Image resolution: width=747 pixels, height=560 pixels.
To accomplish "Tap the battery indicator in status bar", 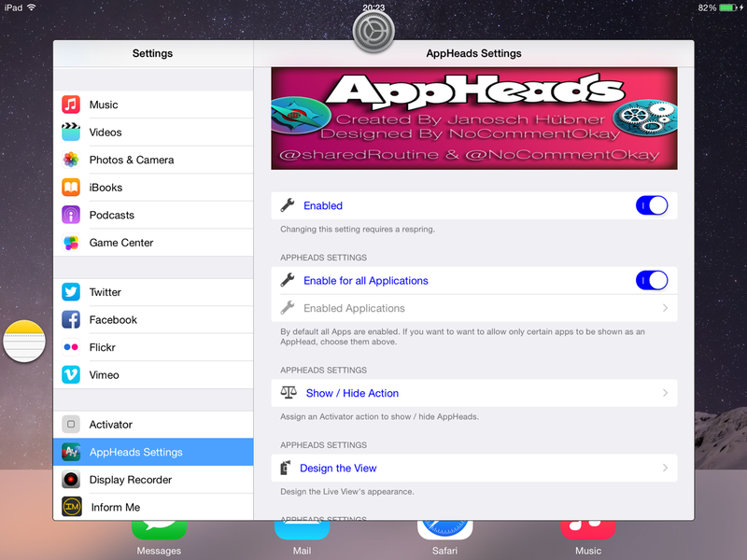I will pyautogui.click(x=727, y=7).
